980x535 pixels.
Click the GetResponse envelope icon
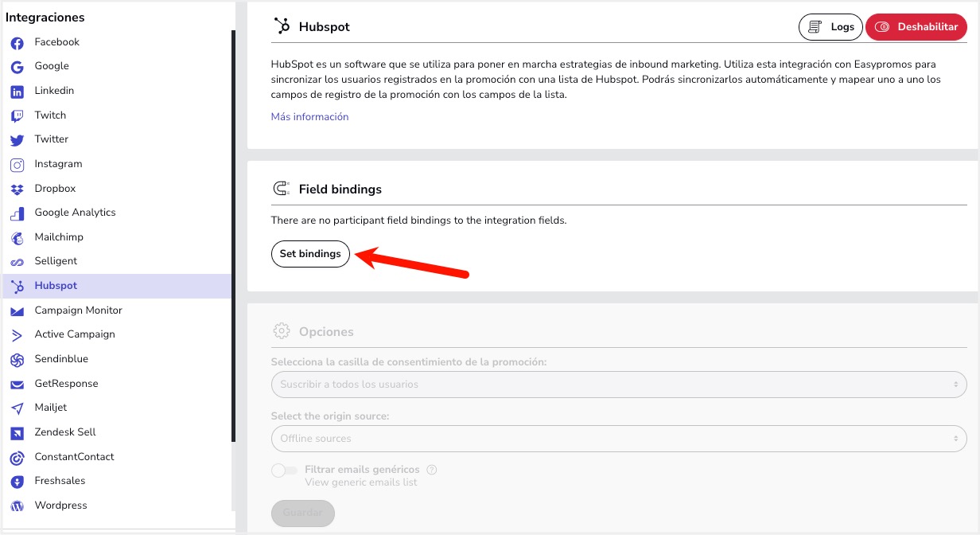(x=17, y=385)
